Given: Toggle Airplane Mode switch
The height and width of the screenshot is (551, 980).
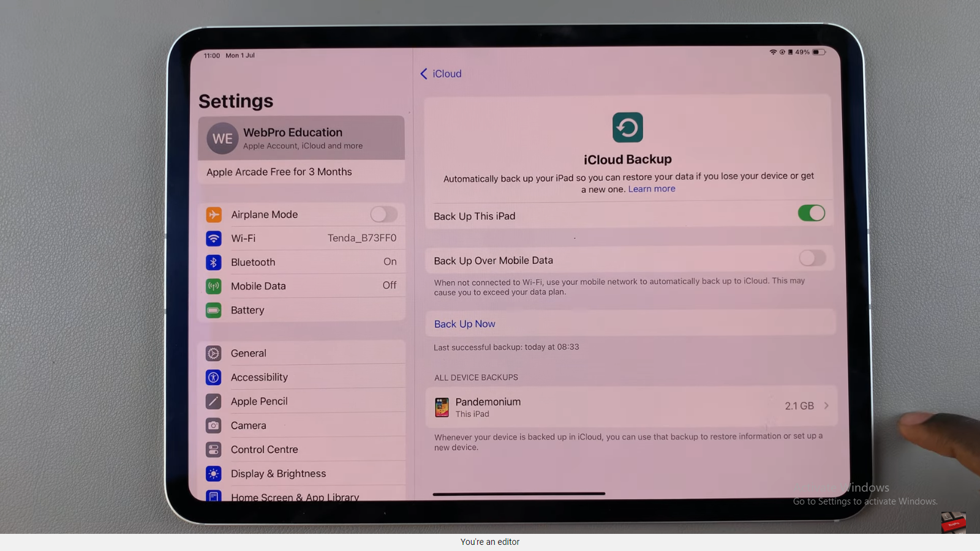Looking at the screenshot, I should tap(384, 214).
